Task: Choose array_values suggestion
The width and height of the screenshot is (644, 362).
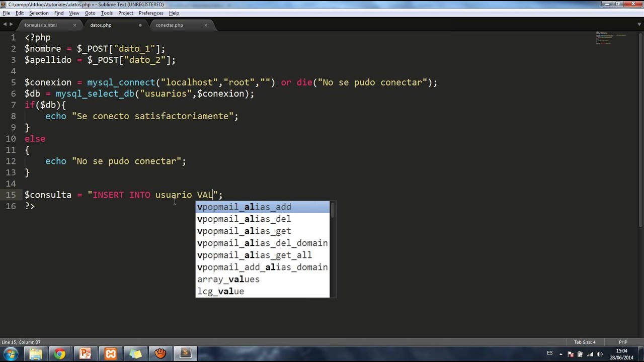Action: tap(262, 280)
